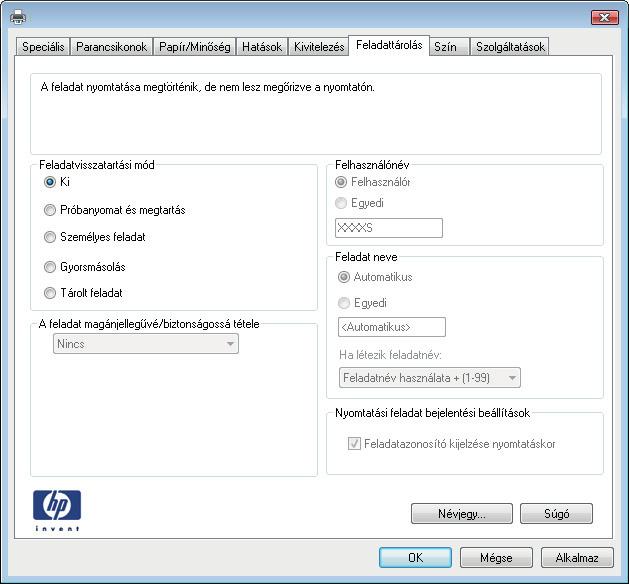Expand Feladatnév használata + (1-99) dropdown
The height and width of the screenshot is (584, 629).
(x=430, y=377)
